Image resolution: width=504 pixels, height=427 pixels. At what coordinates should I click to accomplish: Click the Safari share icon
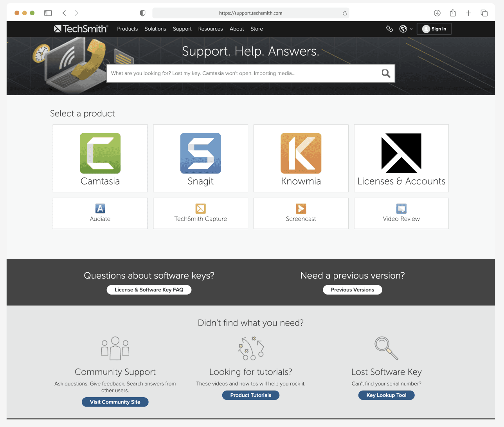point(453,13)
